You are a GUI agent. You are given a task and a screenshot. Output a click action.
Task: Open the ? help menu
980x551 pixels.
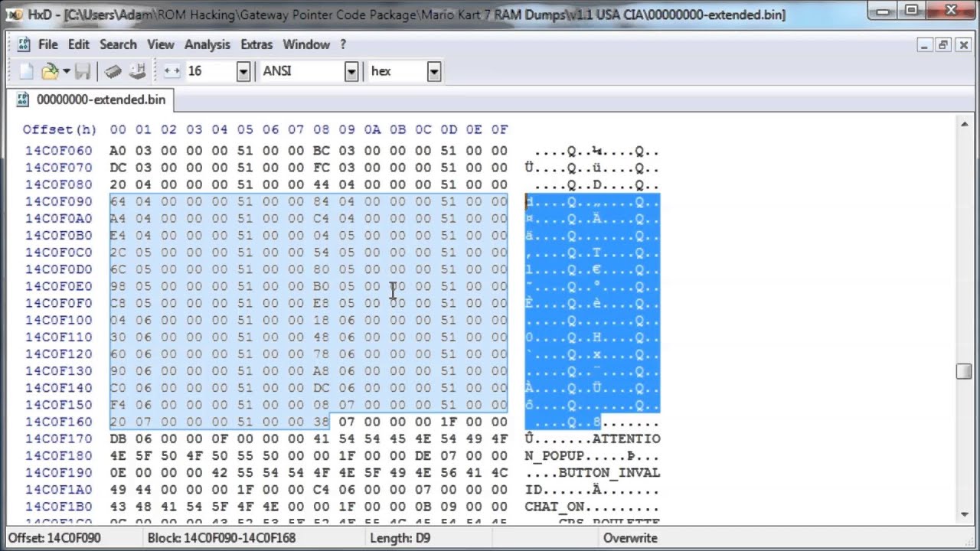(x=343, y=44)
